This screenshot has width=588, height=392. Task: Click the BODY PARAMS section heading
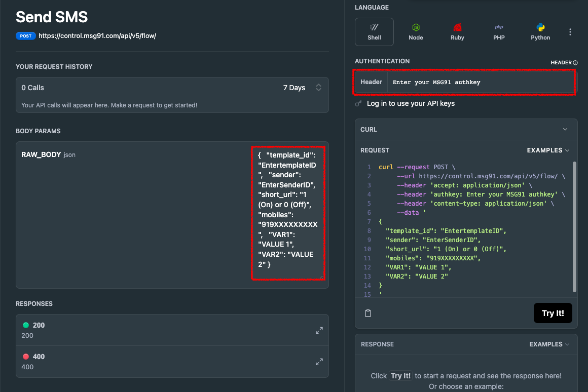click(38, 131)
